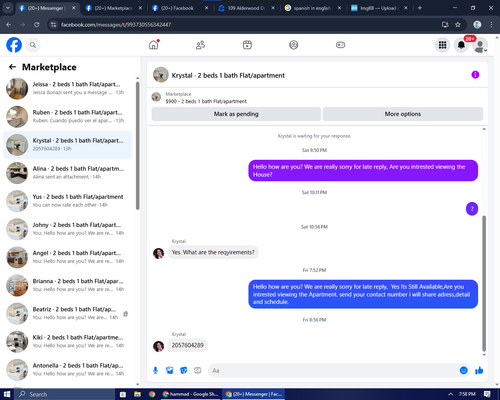The height and width of the screenshot is (400, 500).
Task: Open the Facebook logo home link
Action: (14, 45)
